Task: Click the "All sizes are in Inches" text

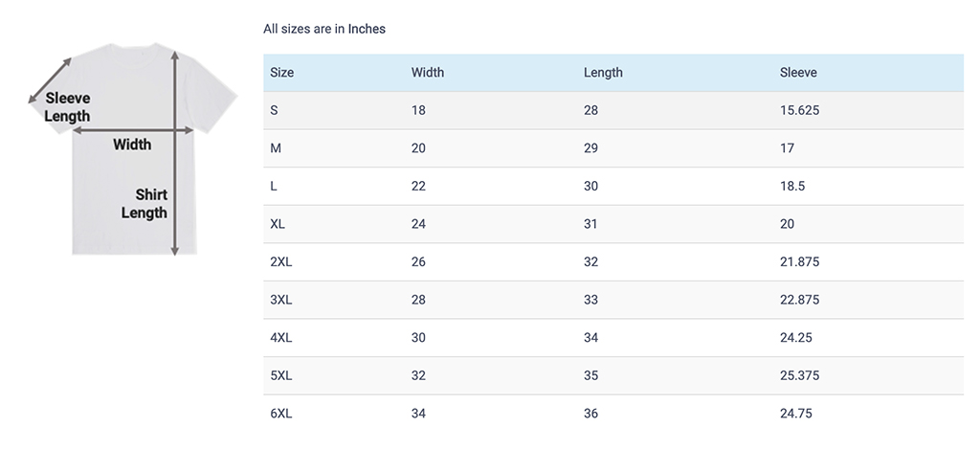Action: point(324,29)
